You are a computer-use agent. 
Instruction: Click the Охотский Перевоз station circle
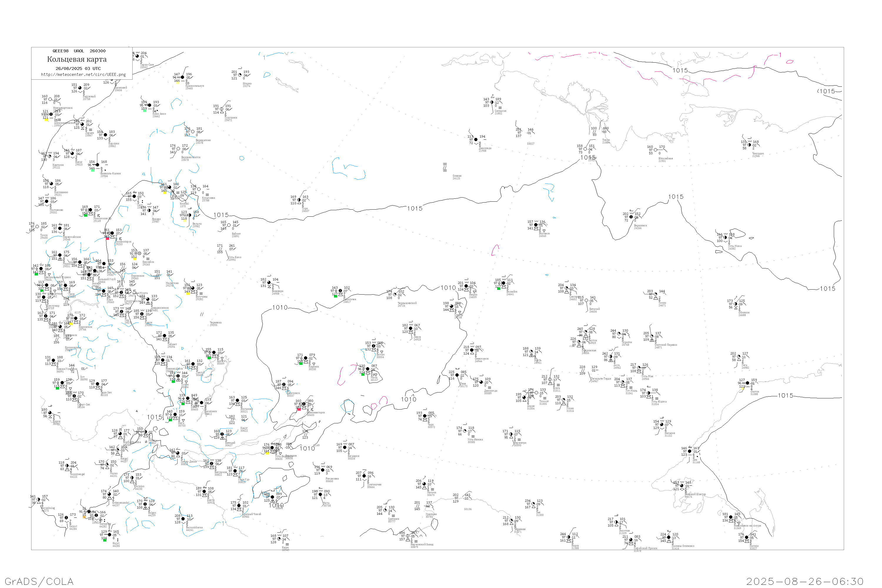point(652,336)
